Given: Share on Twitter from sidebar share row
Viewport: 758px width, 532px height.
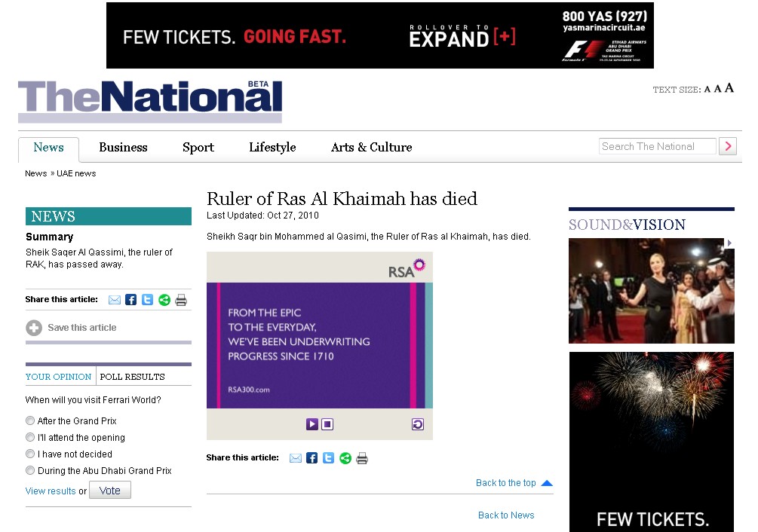Looking at the screenshot, I should click(147, 300).
